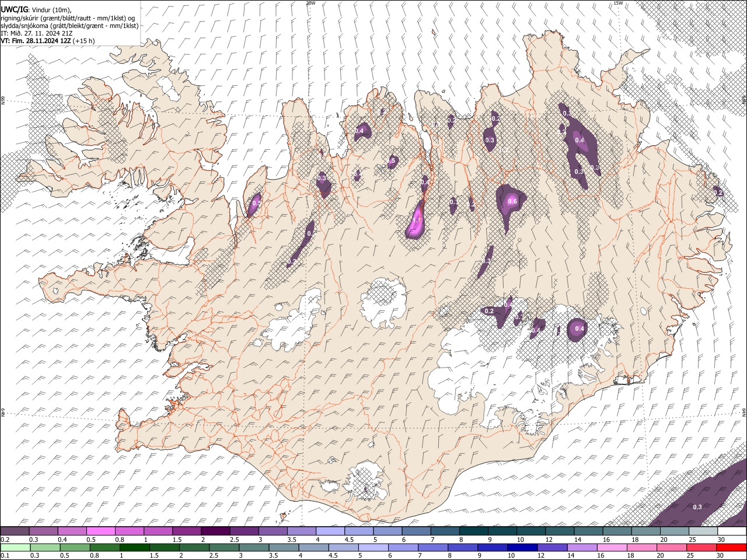Pick the light pink lower swatch starting at 16
Image resolution: width=747 pixels, height=560 pixels.
tap(612, 547)
